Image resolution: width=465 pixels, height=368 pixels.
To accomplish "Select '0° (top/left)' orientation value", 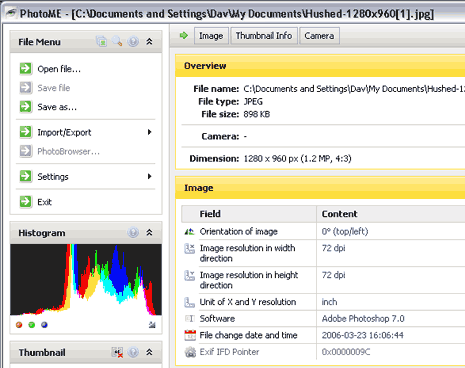I will (345, 232).
